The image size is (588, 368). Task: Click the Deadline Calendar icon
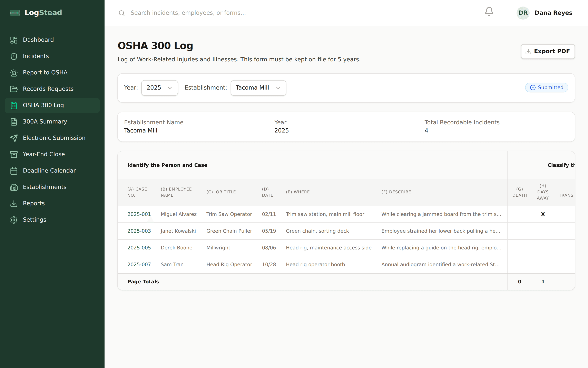(x=14, y=171)
